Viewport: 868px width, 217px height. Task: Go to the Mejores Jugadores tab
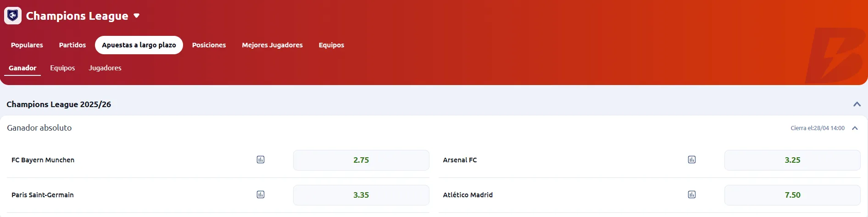pyautogui.click(x=272, y=45)
